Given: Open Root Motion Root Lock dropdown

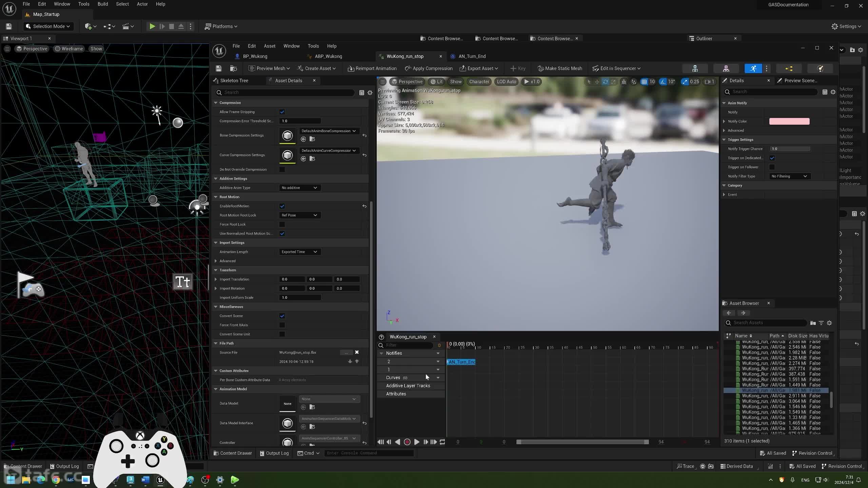Looking at the screenshot, I should point(299,215).
